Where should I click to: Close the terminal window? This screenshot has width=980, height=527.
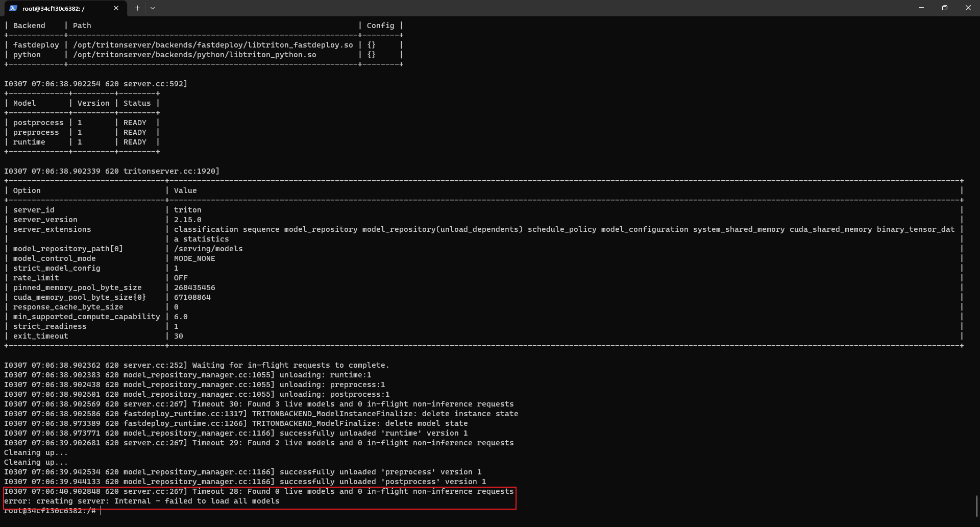(968, 8)
